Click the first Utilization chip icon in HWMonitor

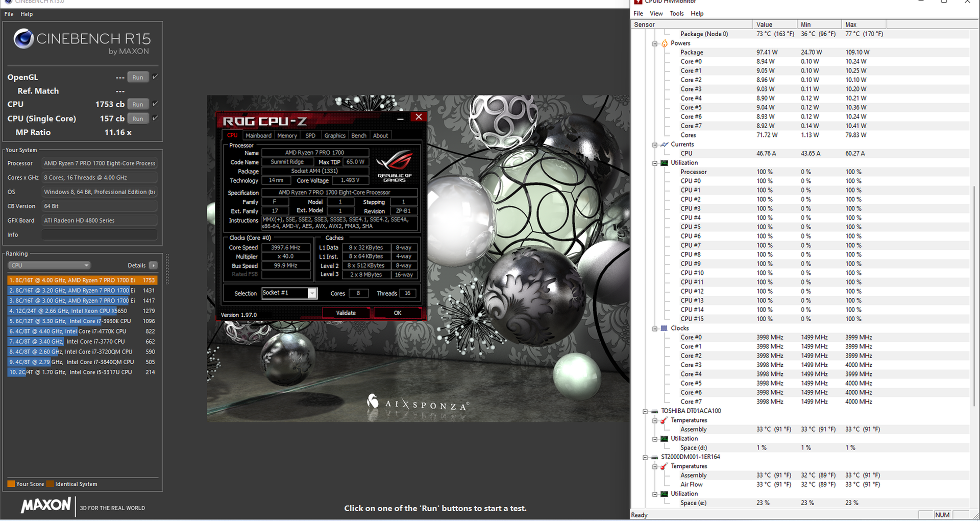pyautogui.click(x=665, y=163)
